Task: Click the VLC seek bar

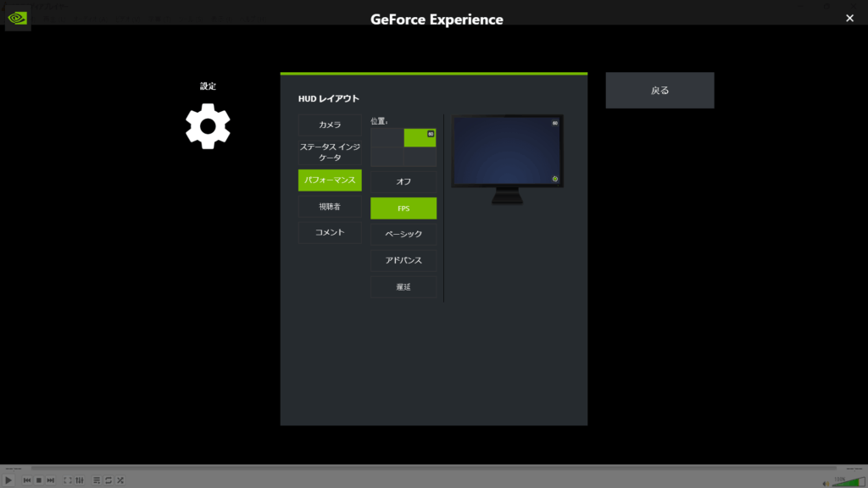Action: tap(433, 469)
